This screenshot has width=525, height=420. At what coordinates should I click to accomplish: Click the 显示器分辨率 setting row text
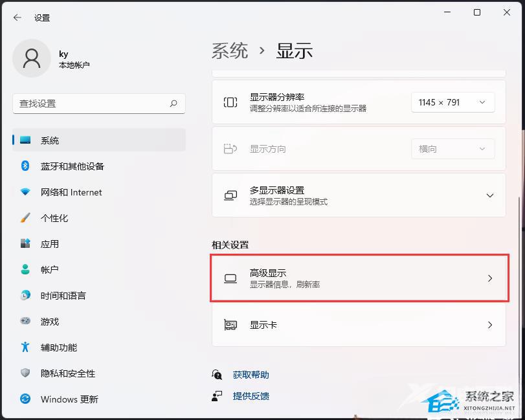308,102
